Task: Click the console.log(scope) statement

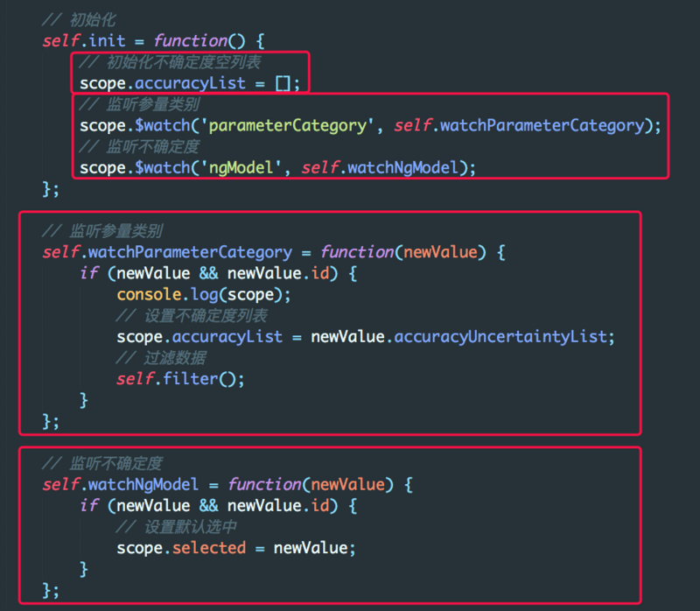Action: pyautogui.click(x=203, y=294)
